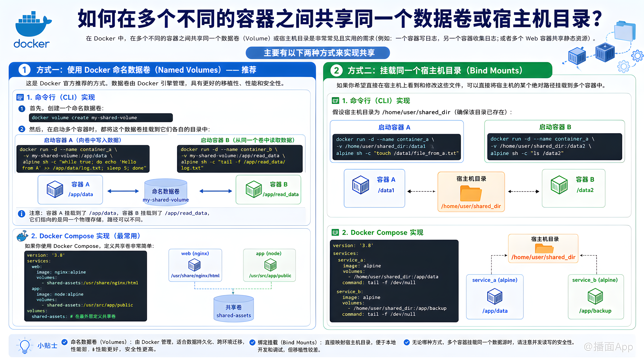
Task: Select the number 1 badge in 方式一 header
Action: click(24, 70)
